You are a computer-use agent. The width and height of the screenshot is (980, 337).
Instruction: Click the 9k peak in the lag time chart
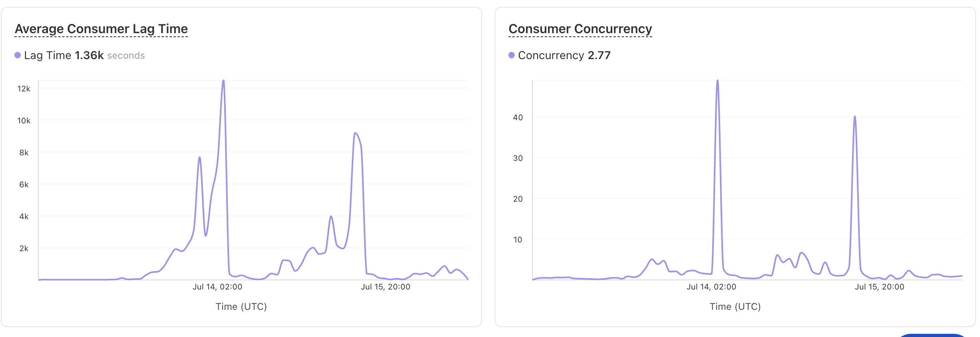(355, 133)
